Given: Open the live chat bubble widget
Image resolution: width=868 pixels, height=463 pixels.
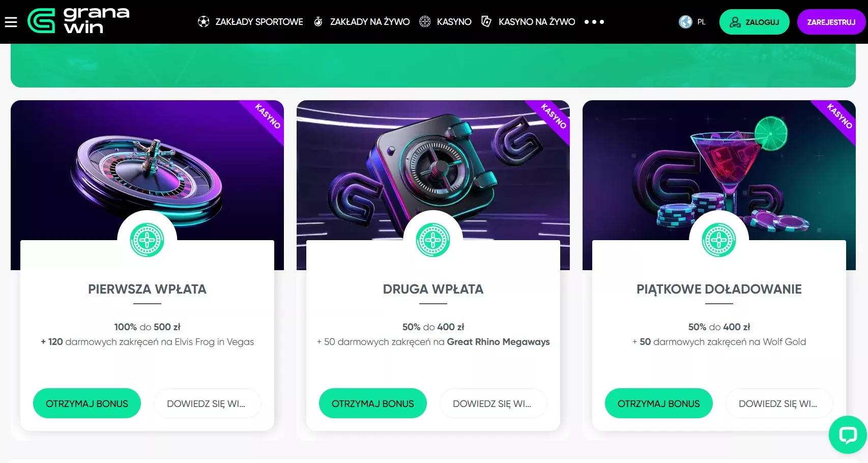Looking at the screenshot, I should pyautogui.click(x=848, y=435).
